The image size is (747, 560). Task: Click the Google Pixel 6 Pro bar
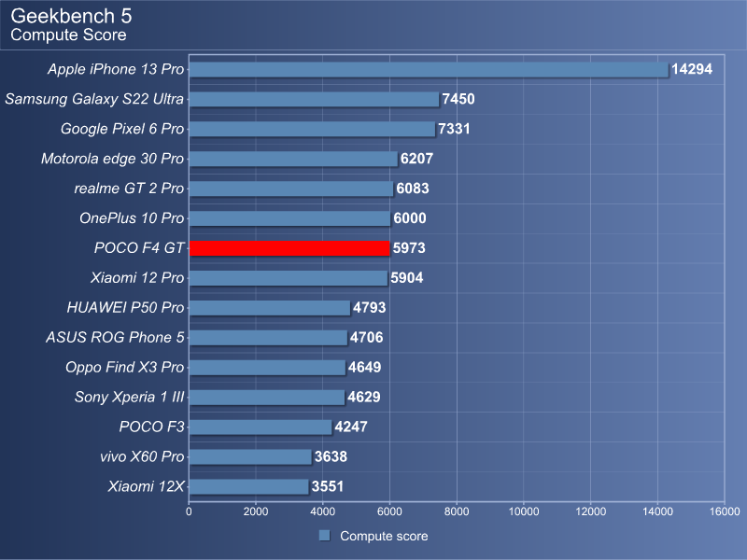(x=312, y=129)
